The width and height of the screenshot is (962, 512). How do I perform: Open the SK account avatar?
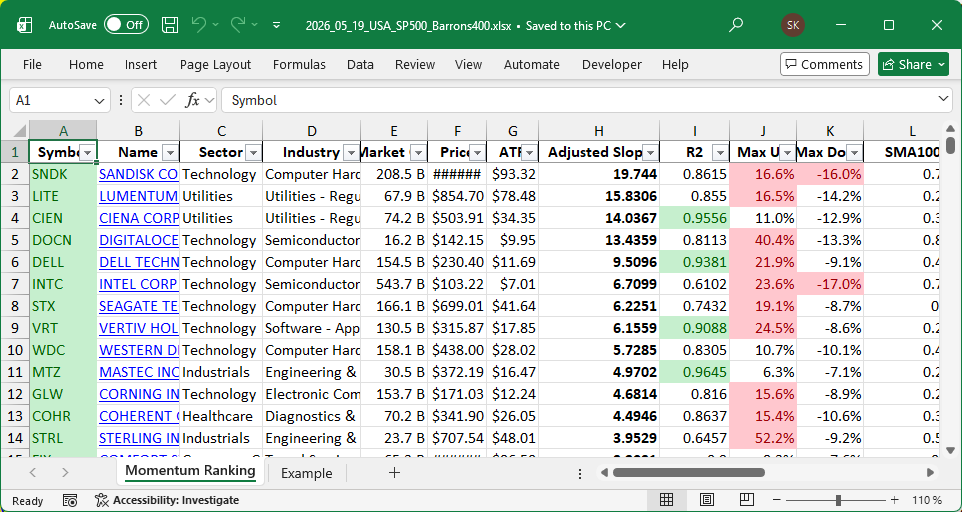pyautogui.click(x=793, y=25)
